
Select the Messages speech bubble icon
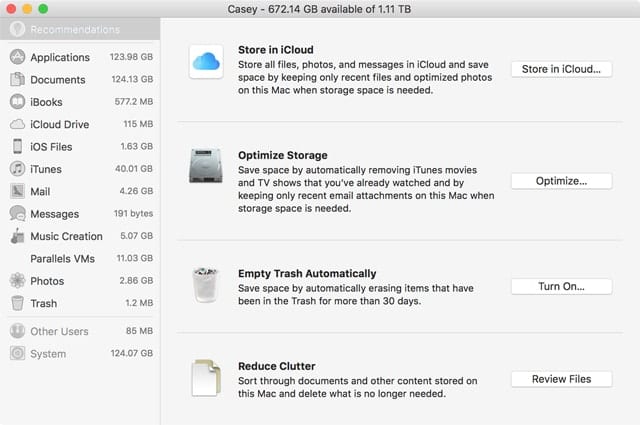[18, 214]
